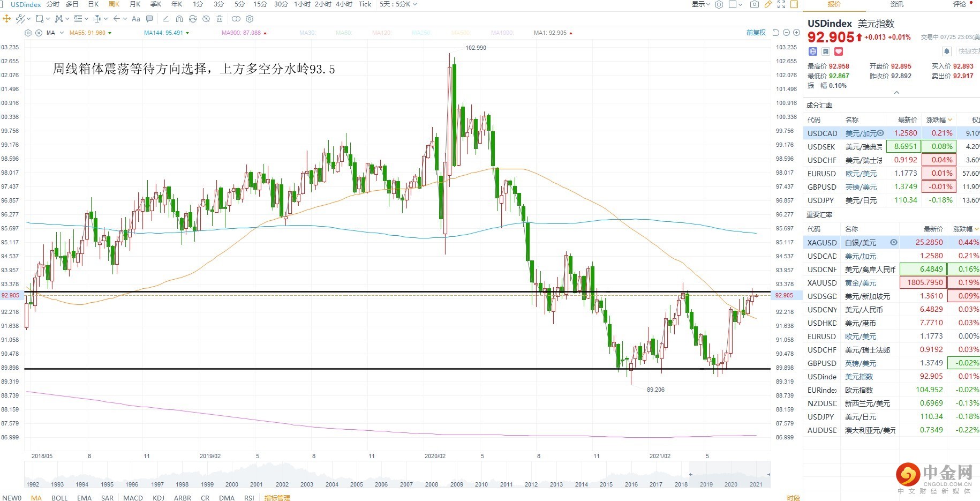Viewport: 980px width, 501px height.
Task: Toggle MA1 line via its red triangle
Action: click(571, 33)
